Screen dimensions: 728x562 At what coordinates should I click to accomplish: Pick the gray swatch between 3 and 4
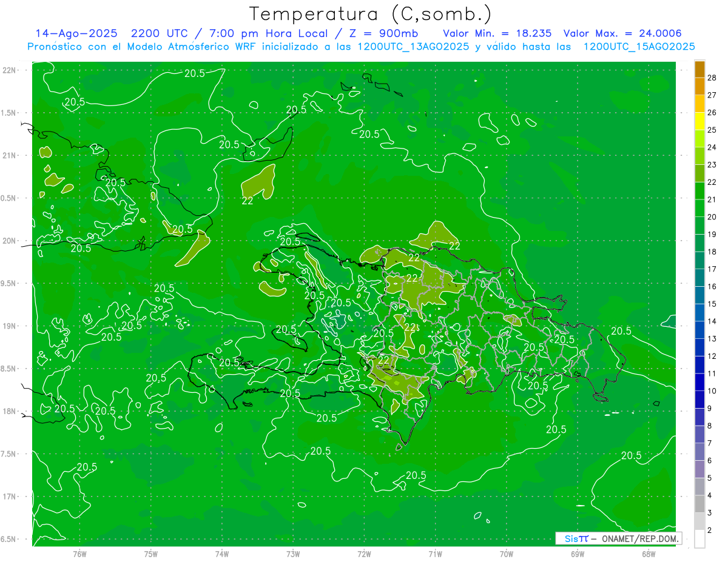[x=699, y=504]
